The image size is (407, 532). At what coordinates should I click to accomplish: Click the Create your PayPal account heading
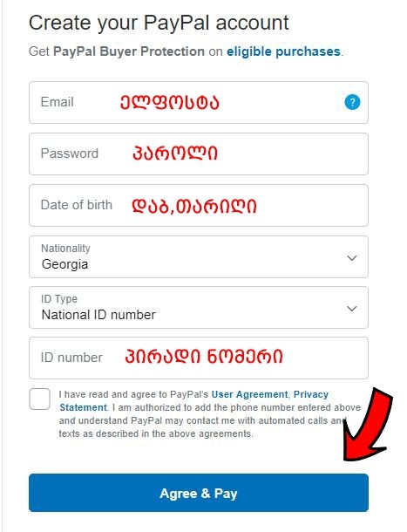click(159, 23)
